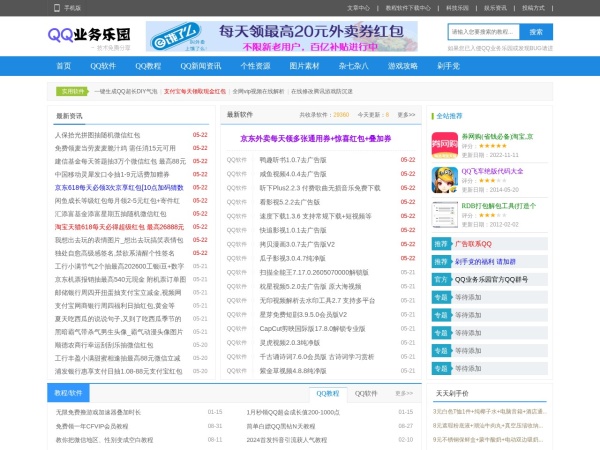
Task: Open 剁手党的福利 请加群 link
Action: tap(485, 262)
